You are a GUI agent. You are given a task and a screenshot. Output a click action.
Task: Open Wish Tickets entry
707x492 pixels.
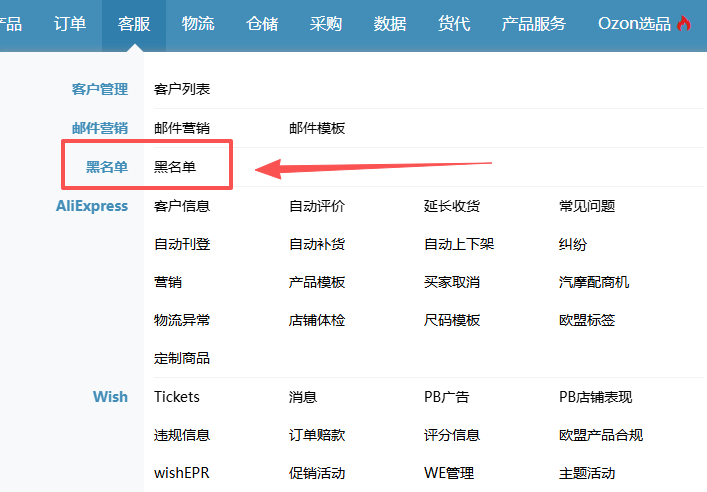(x=177, y=397)
